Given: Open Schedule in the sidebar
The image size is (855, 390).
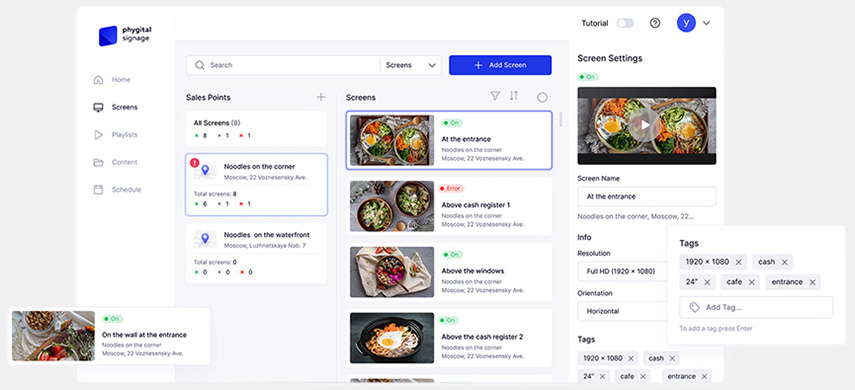Looking at the screenshot, I should (x=117, y=190).
